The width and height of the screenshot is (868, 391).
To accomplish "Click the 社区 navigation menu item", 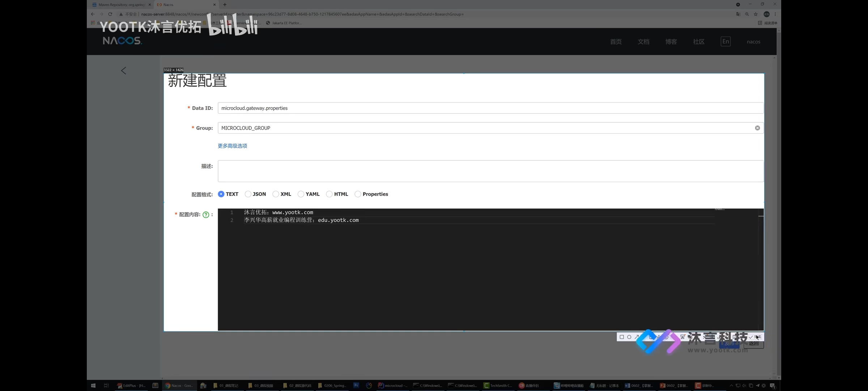I will (x=699, y=41).
